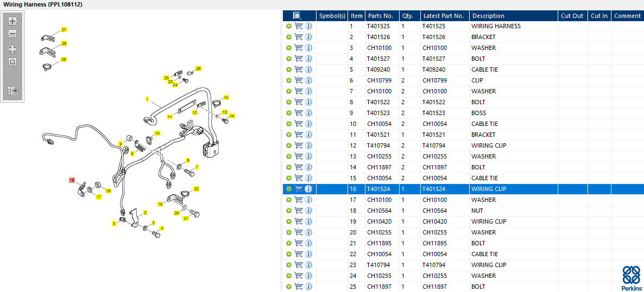Click the Parts No. column header
Viewport: 644px width, 292px height.
click(x=382, y=16)
